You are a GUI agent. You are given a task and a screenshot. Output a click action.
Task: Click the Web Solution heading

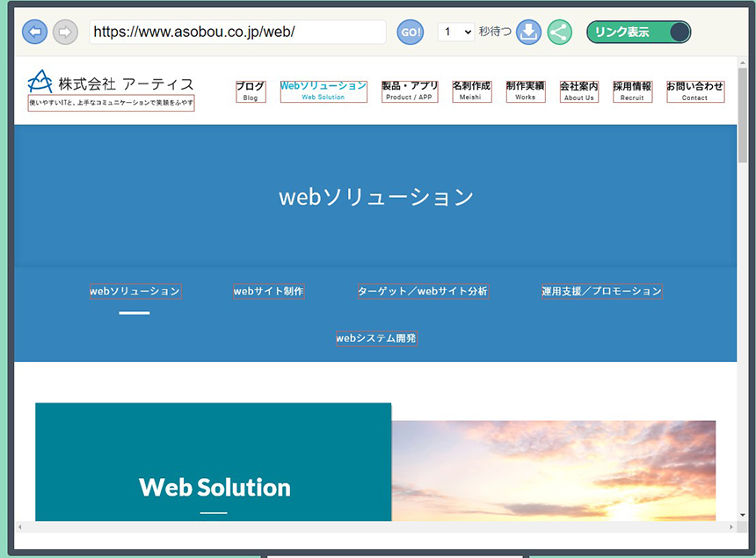click(215, 487)
